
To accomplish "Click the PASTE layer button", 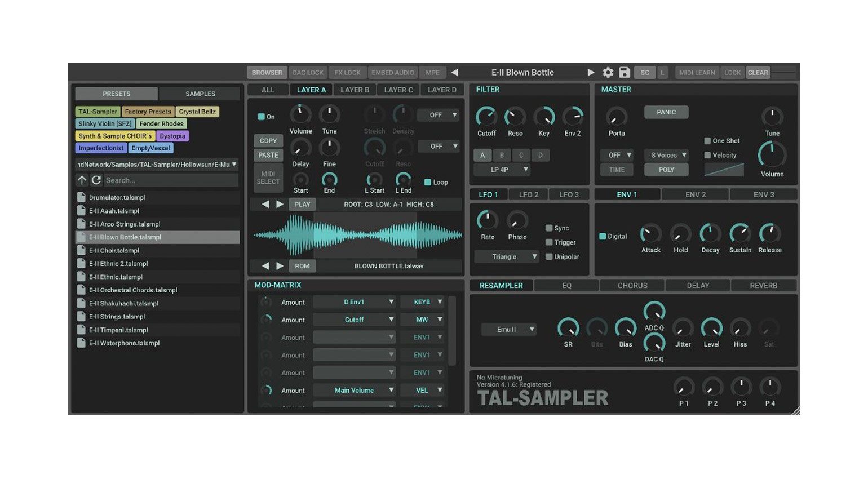I will pos(268,155).
